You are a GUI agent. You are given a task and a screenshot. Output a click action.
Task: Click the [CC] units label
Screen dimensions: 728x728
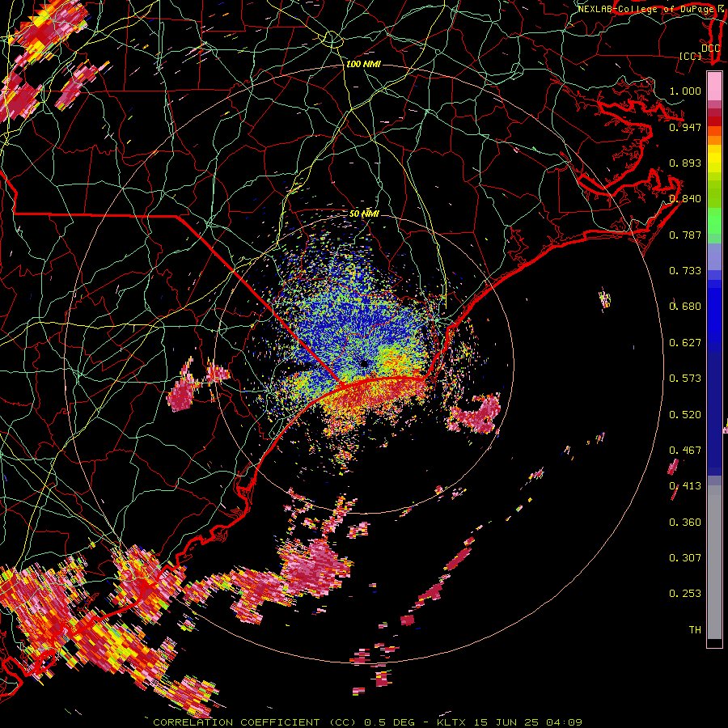click(x=690, y=56)
